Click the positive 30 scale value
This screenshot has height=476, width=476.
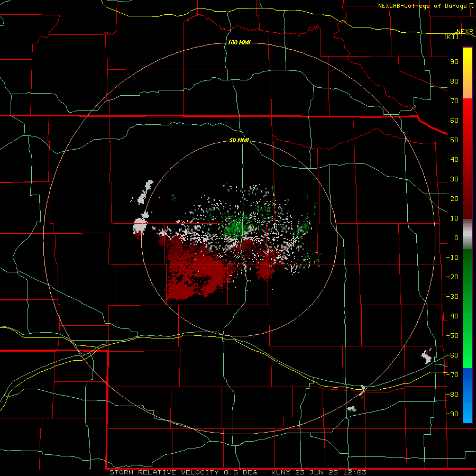(454, 179)
